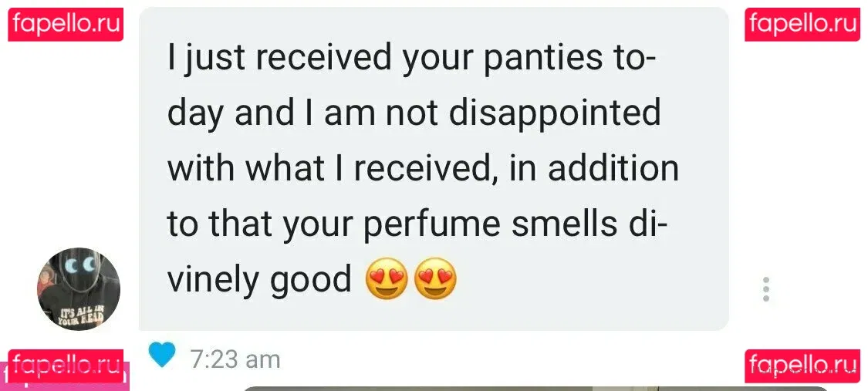Open the three-dot message options menu
The width and height of the screenshot is (868, 391).
[x=765, y=289]
